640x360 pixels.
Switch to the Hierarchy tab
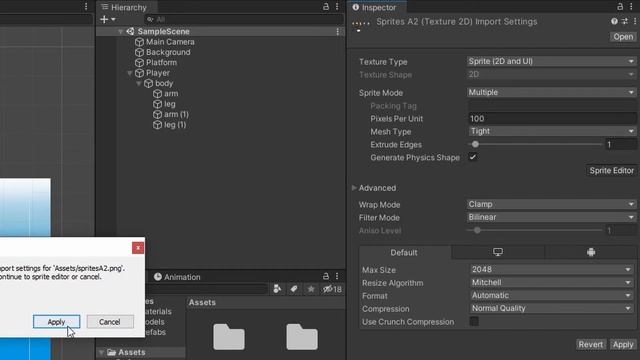tap(125, 7)
